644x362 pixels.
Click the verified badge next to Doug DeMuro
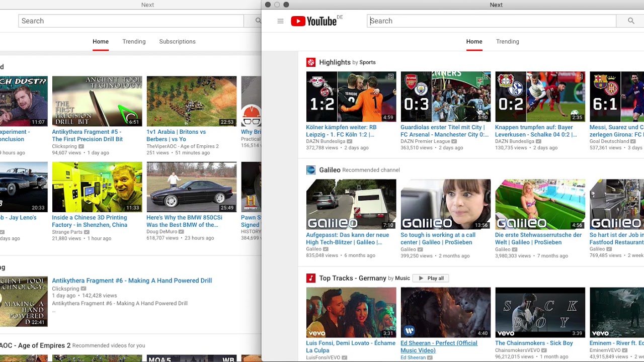(181, 232)
